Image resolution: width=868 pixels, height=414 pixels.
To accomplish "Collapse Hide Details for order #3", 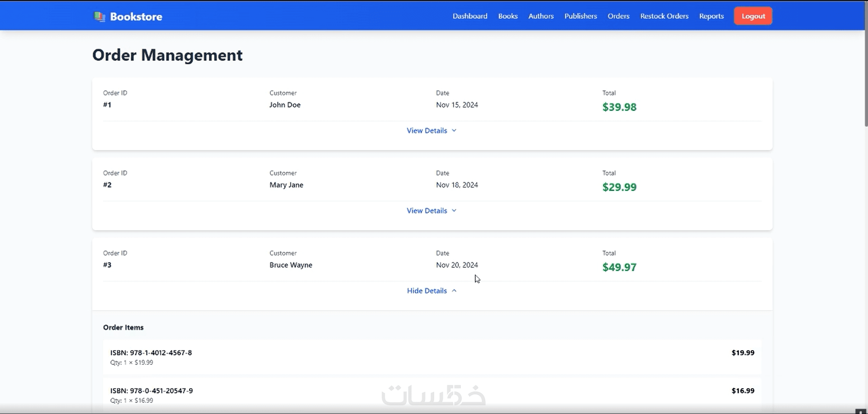I will (x=427, y=291).
